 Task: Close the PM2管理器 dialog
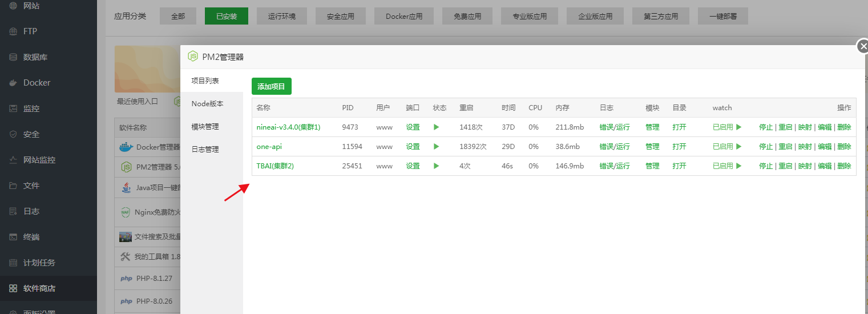863,46
